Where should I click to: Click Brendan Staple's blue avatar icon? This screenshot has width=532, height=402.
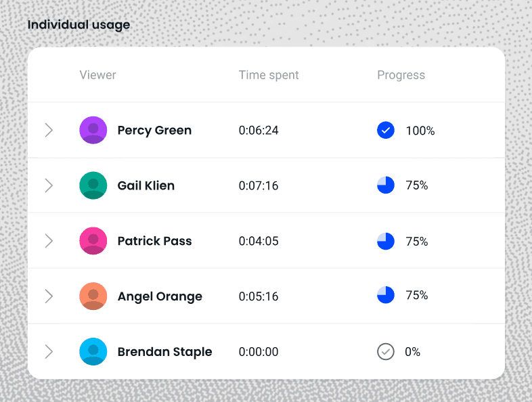(93, 352)
